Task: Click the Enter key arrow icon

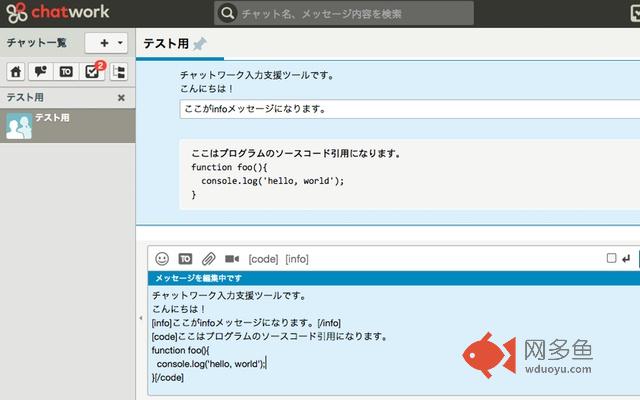Action: 626,258
